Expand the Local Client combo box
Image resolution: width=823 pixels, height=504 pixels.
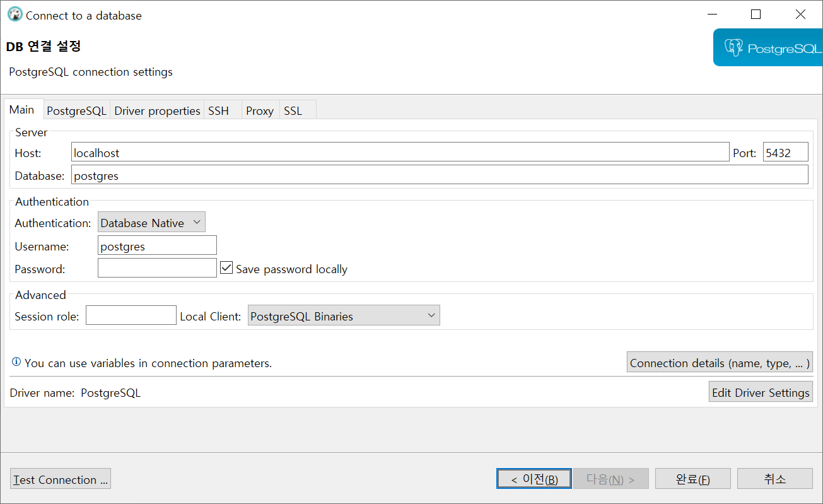click(344, 316)
